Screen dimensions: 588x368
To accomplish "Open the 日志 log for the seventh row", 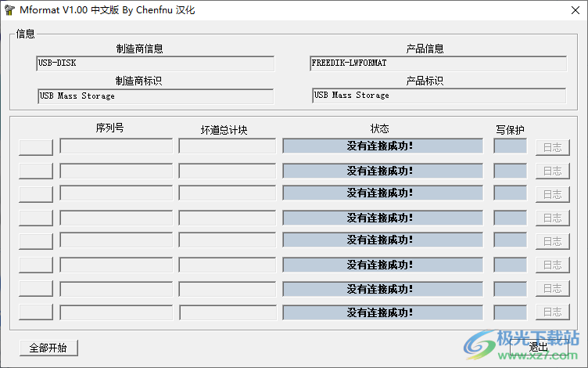I will click(x=552, y=288).
